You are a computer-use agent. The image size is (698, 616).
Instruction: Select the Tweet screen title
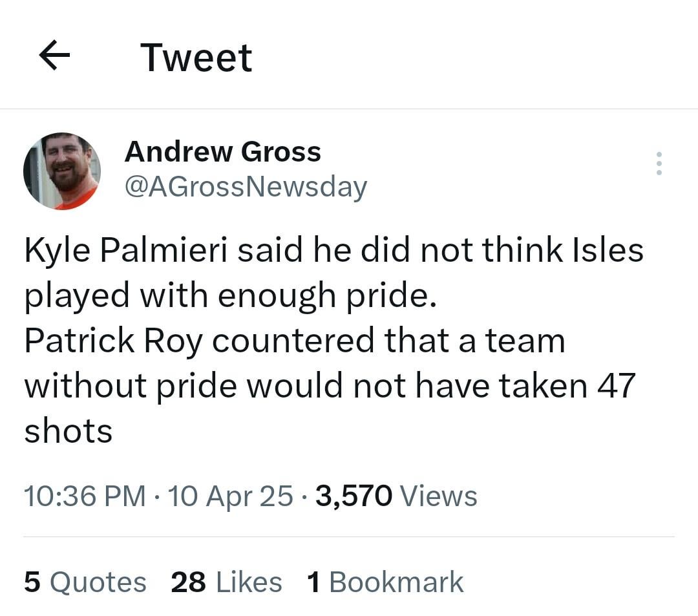195,57
